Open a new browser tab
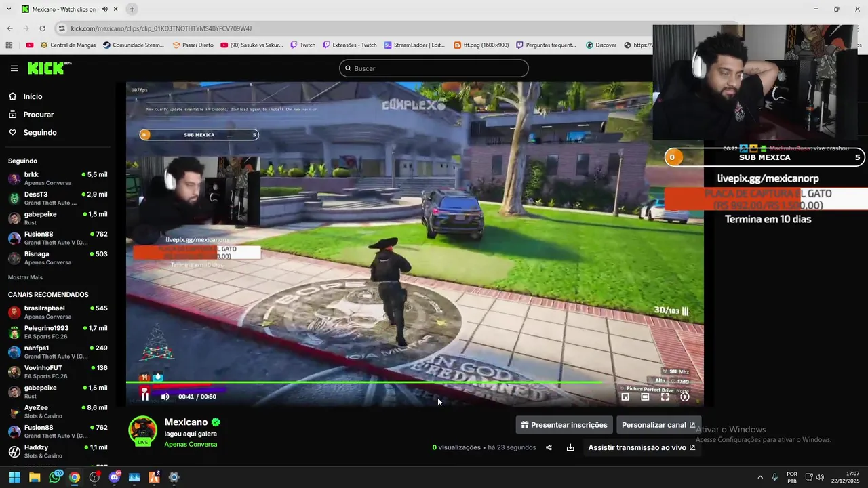This screenshot has height=488, width=868. tap(132, 9)
